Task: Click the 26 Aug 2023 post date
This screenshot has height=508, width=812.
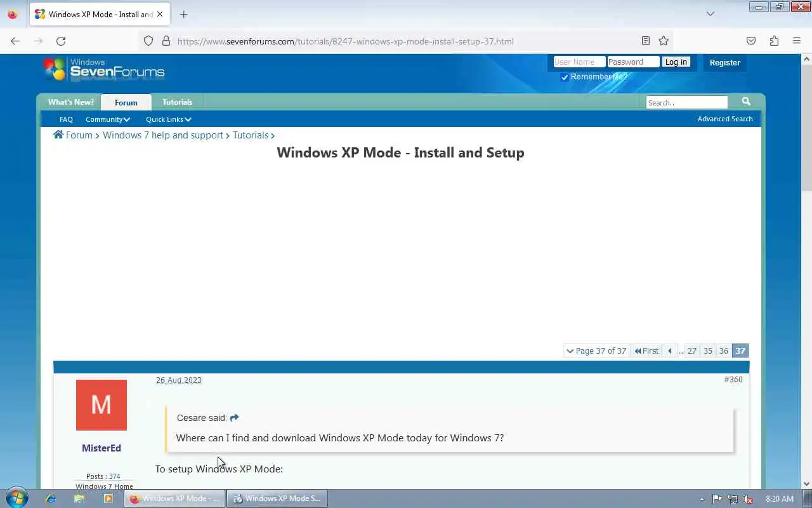Action: pyautogui.click(x=179, y=380)
